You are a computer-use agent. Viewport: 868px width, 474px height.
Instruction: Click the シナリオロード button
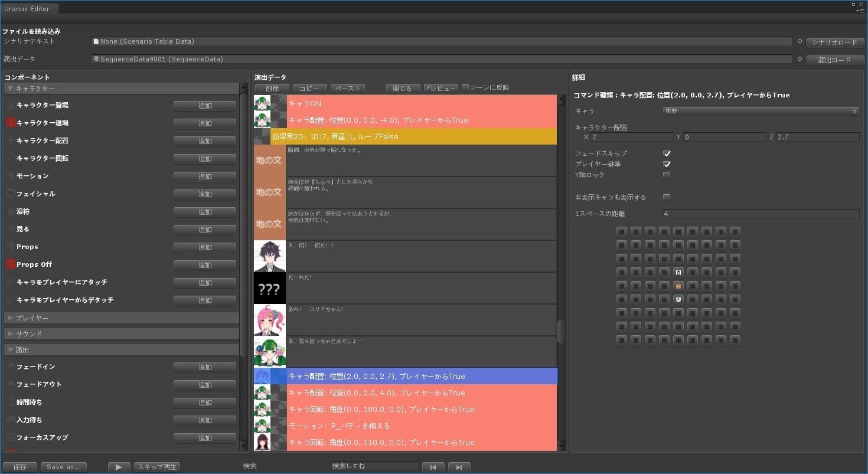coord(835,43)
